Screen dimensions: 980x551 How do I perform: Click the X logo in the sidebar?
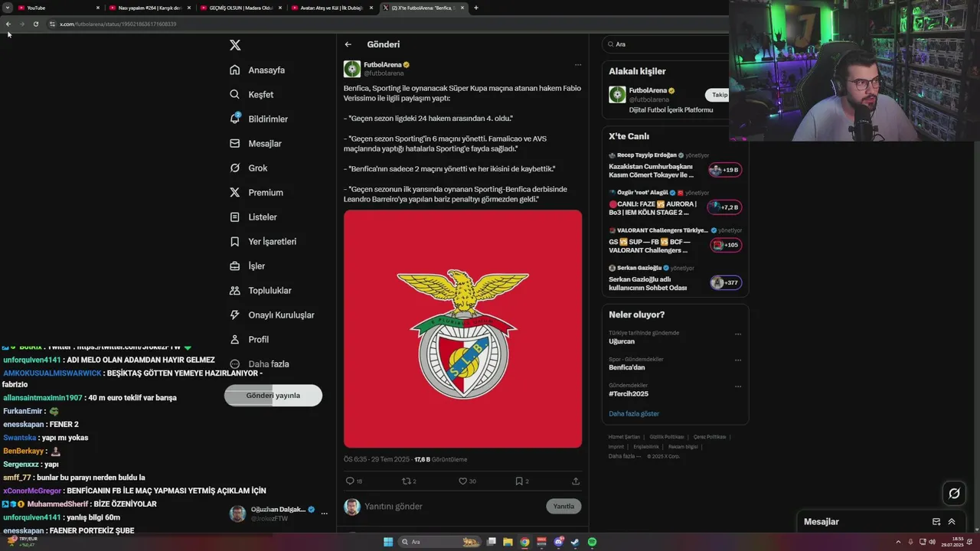235,45
